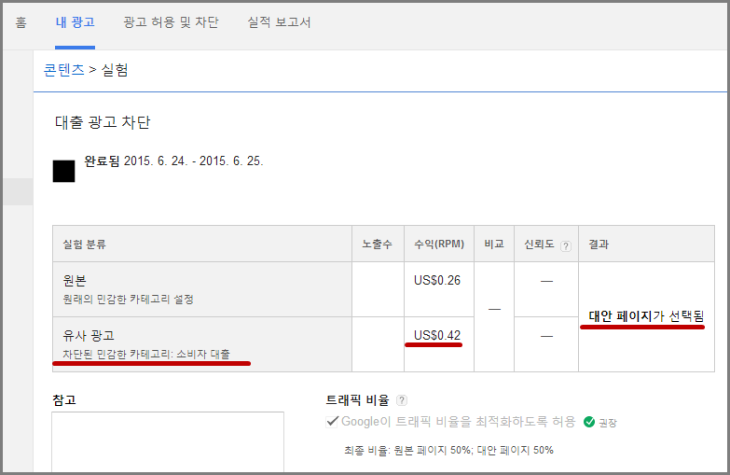
Task: Click the help icon next to 신뢰도
Action: 566,245
